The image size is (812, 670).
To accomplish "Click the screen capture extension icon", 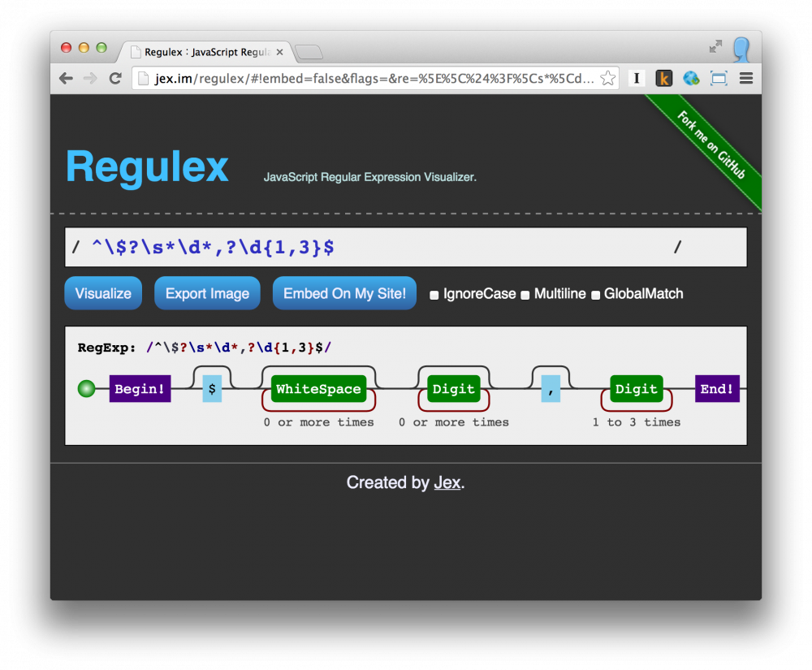I will [x=719, y=79].
